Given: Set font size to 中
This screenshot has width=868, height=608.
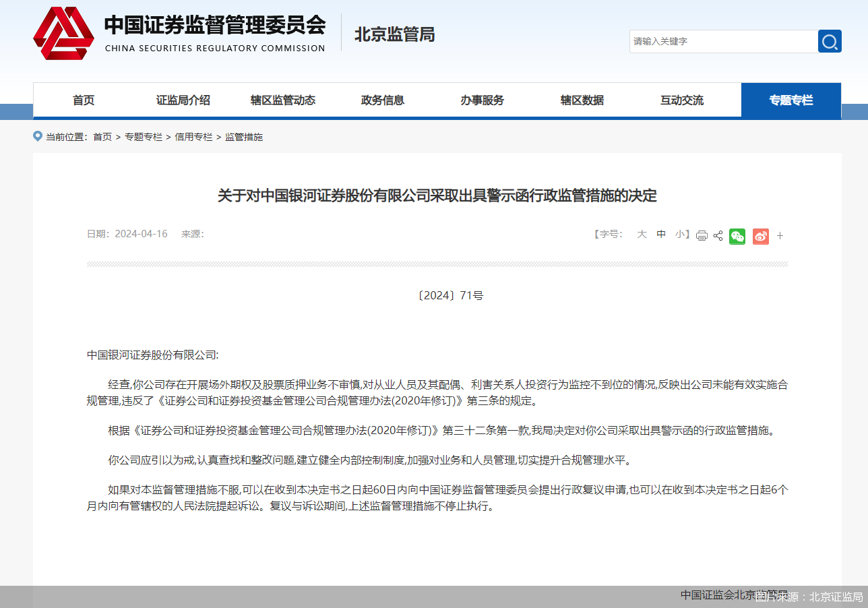Looking at the screenshot, I should pyautogui.click(x=660, y=234).
